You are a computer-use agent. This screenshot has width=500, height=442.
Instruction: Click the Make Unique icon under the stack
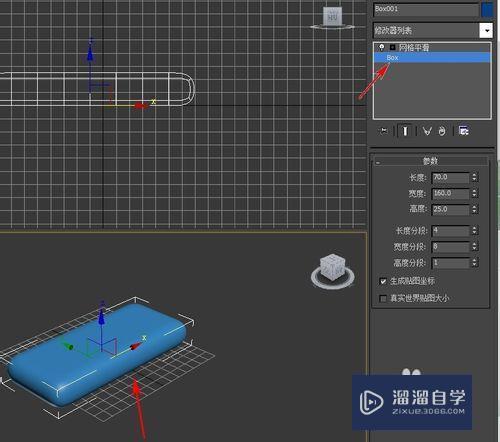point(427,131)
